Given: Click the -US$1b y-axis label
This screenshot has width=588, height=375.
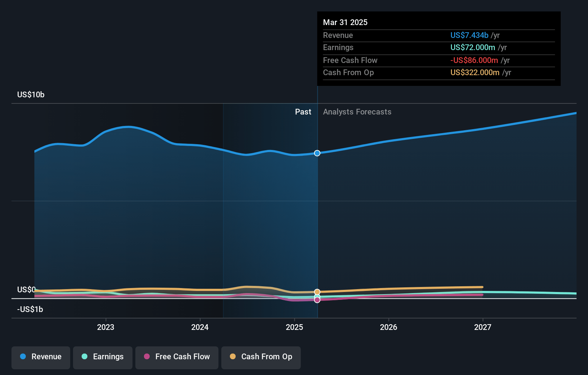Looking at the screenshot, I should 30,310.
